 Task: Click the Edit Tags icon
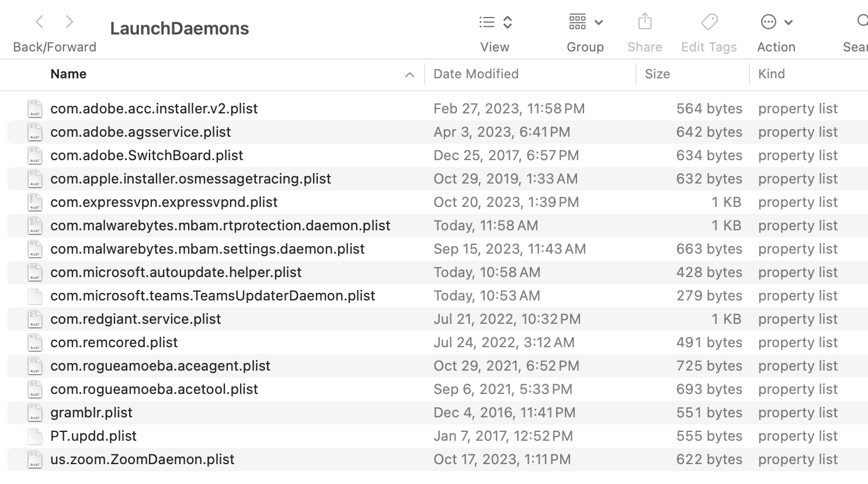coord(709,22)
